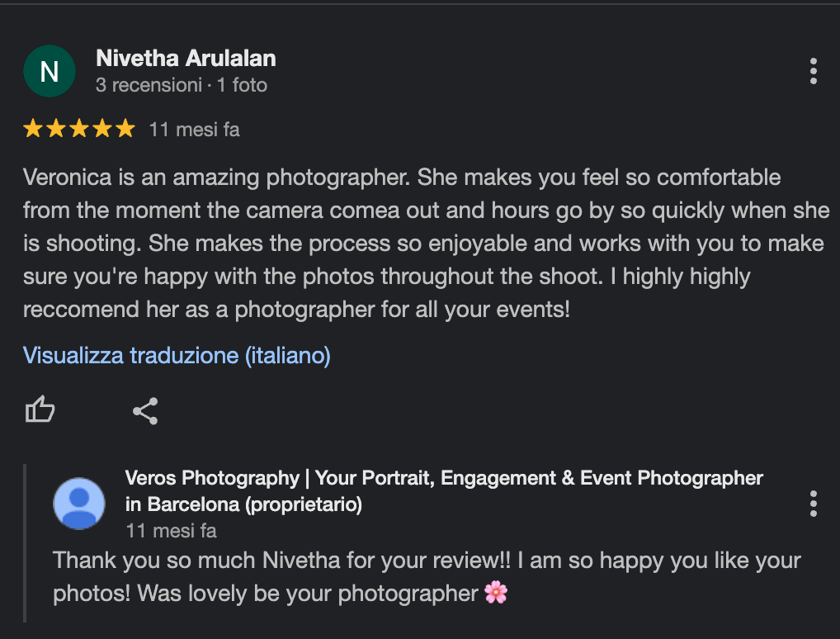Image resolution: width=840 pixels, height=639 pixels.
Task: Click "Visualizza traduzione (italiano)" link
Action: coord(177,356)
